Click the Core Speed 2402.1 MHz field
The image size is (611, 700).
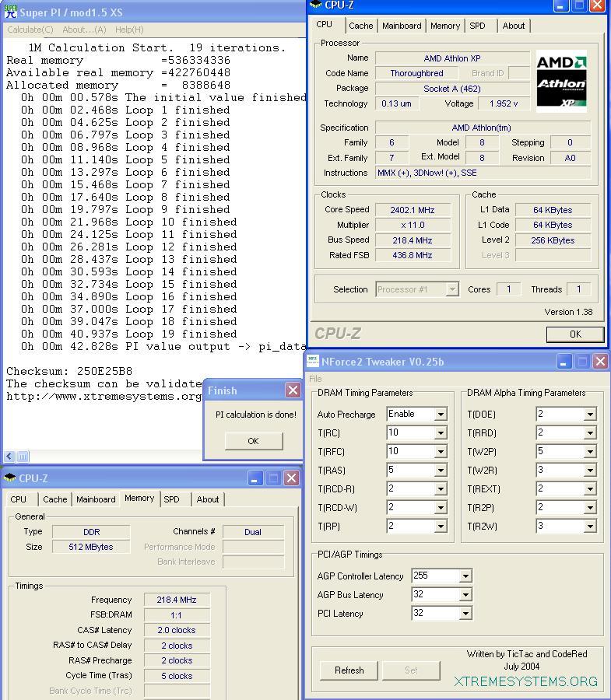click(x=413, y=210)
